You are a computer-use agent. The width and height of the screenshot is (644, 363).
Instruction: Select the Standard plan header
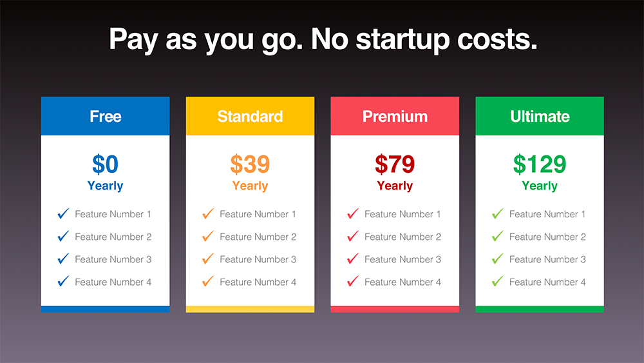tap(250, 116)
